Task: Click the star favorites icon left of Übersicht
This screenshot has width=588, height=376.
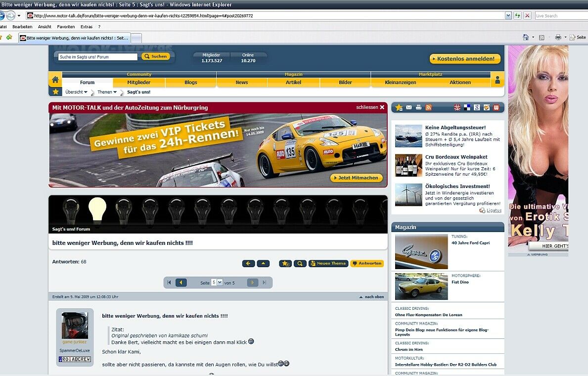Action: click(55, 92)
